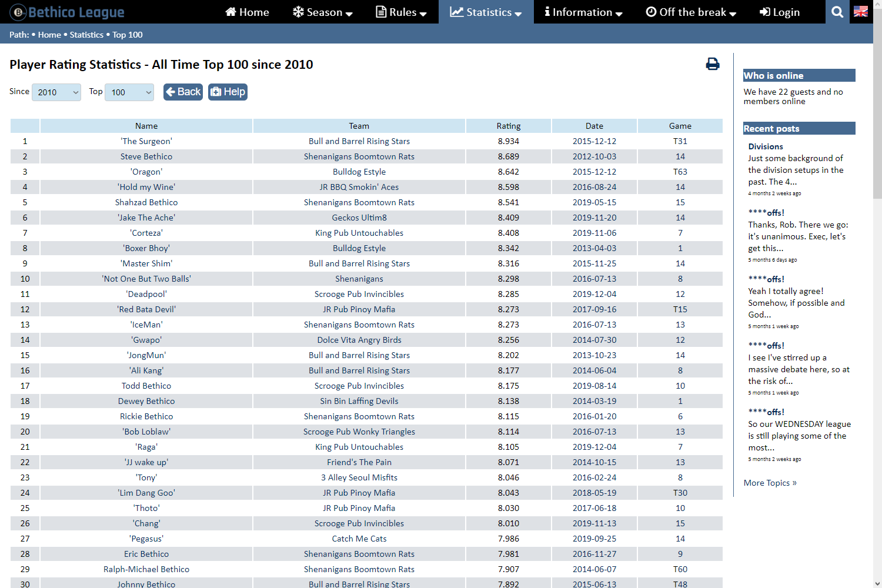
Task: Expand the Rules dropdown menu
Action: coord(401,12)
